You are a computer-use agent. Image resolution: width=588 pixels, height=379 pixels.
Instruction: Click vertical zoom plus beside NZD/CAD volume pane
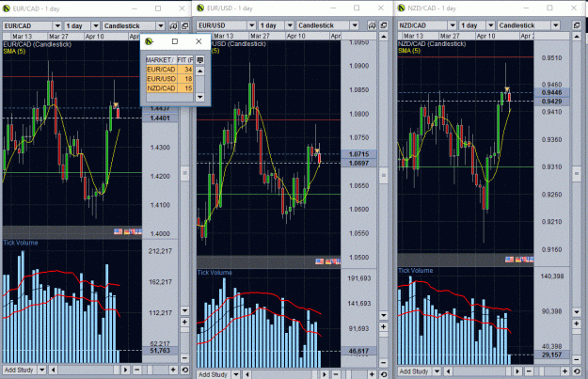[x=577, y=324]
